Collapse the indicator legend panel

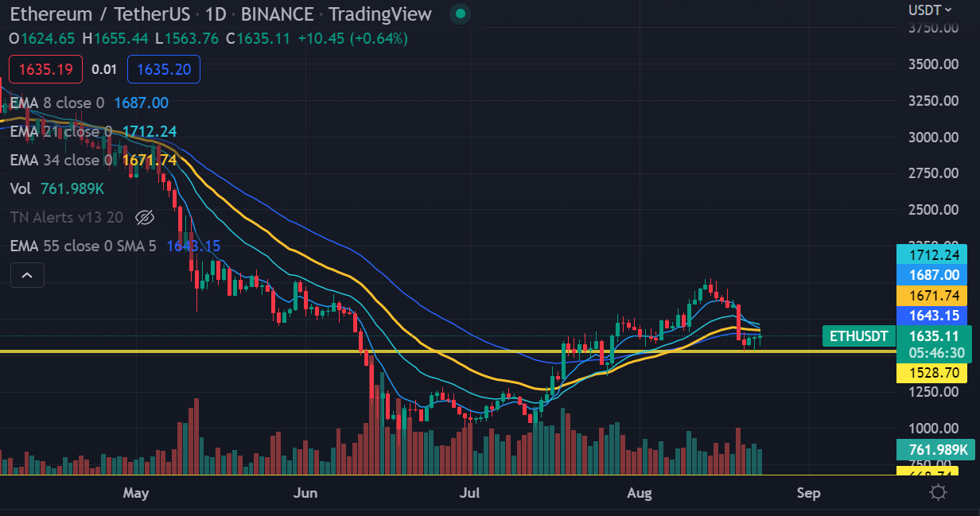click(27, 275)
